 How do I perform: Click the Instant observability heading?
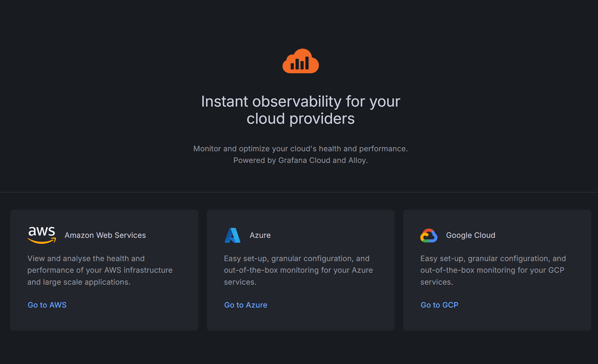[x=301, y=110]
